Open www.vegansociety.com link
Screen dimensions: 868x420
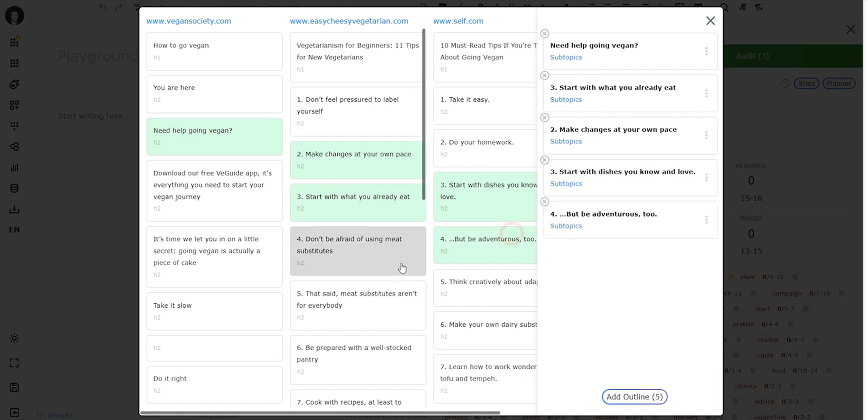189,21
